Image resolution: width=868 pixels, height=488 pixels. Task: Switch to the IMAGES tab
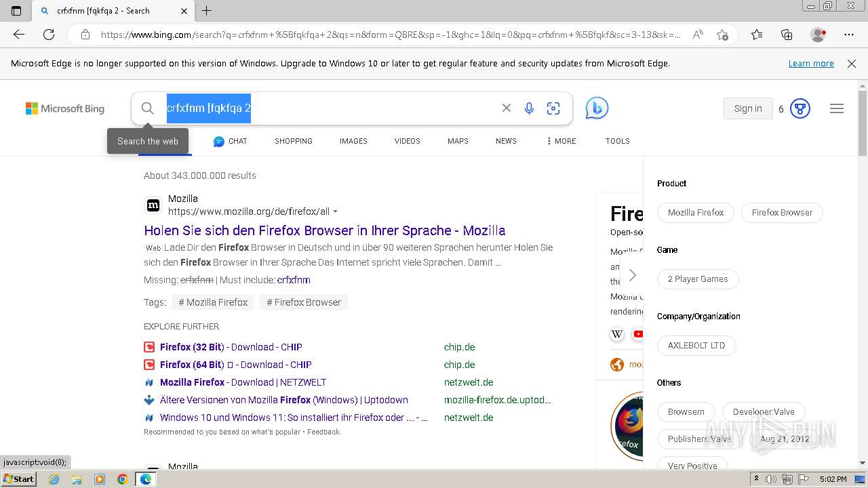[353, 141]
